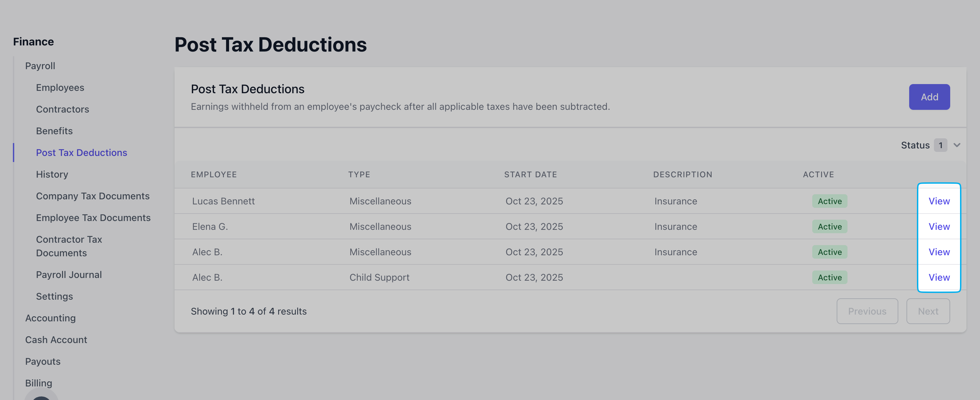Select Accounting in Finance menu
Viewport: 980px width, 400px height.
pos(50,318)
